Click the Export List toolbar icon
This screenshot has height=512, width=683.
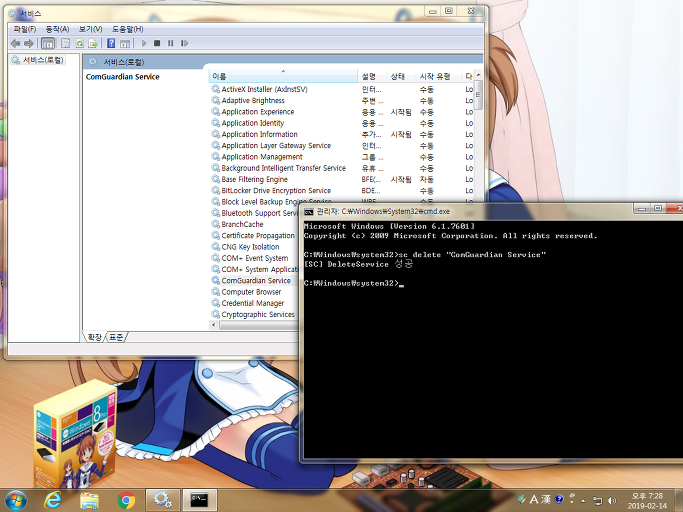pyautogui.click(x=93, y=43)
